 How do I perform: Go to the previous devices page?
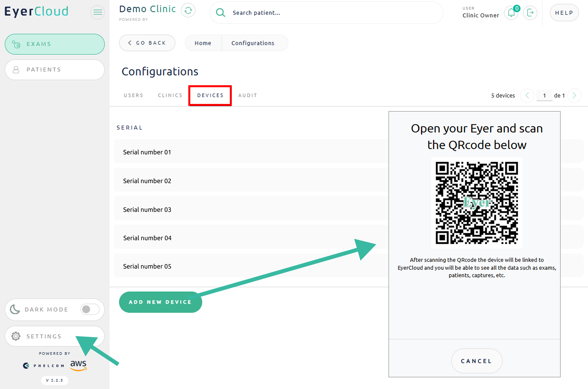tap(527, 95)
